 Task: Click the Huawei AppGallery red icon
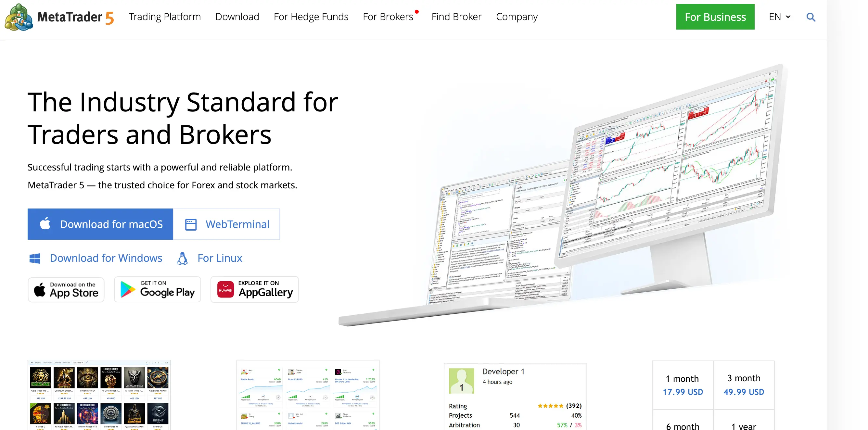point(225,289)
